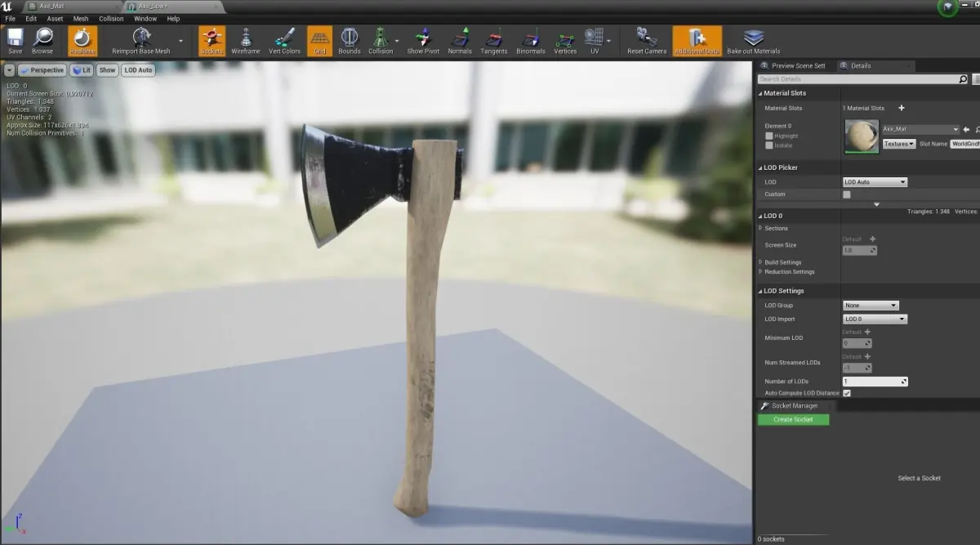Viewport: 980px width, 545px height.
Task: Click the Search Details magnifier icon
Action: point(963,79)
